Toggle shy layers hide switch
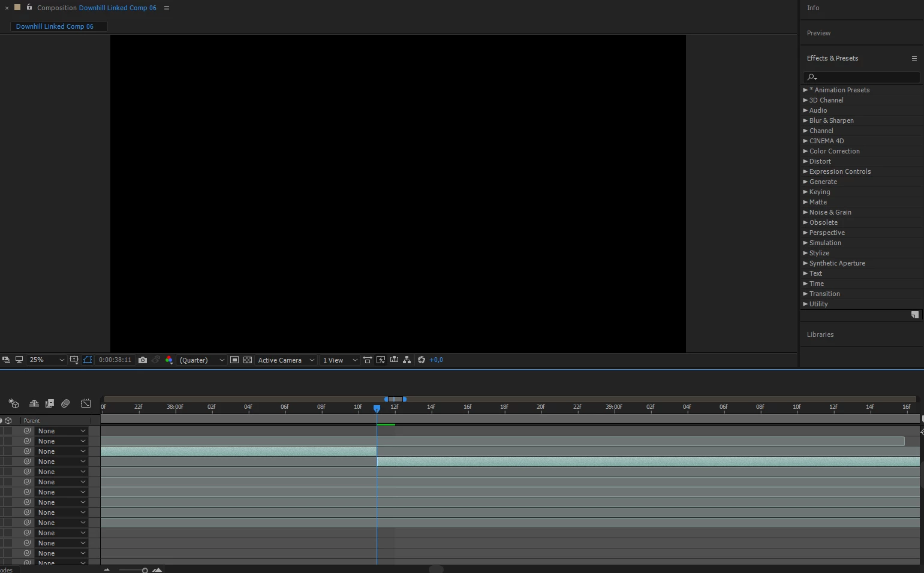 [34, 403]
